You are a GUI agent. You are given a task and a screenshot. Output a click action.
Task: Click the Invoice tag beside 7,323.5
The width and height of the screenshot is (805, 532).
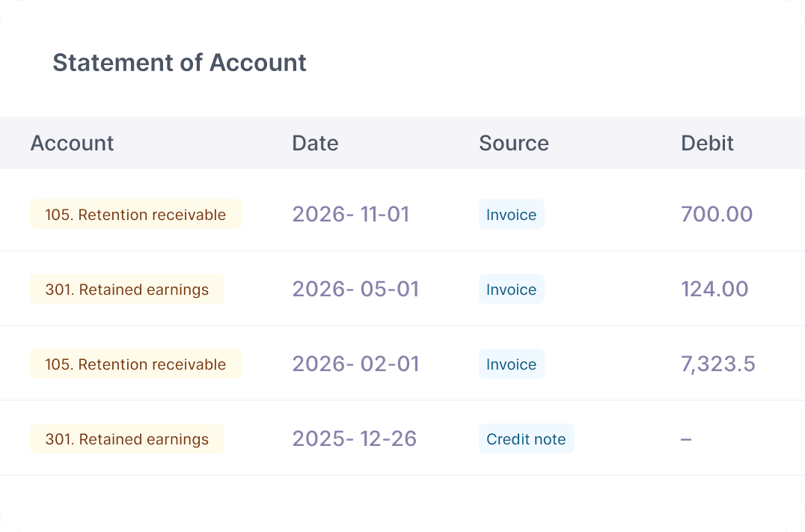[x=511, y=364]
